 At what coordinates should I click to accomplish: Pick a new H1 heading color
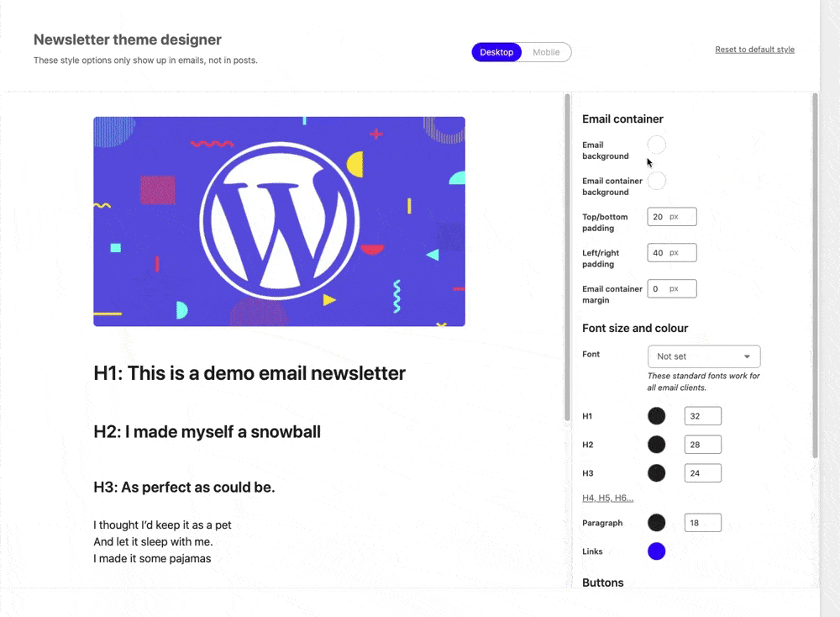pos(656,415)
